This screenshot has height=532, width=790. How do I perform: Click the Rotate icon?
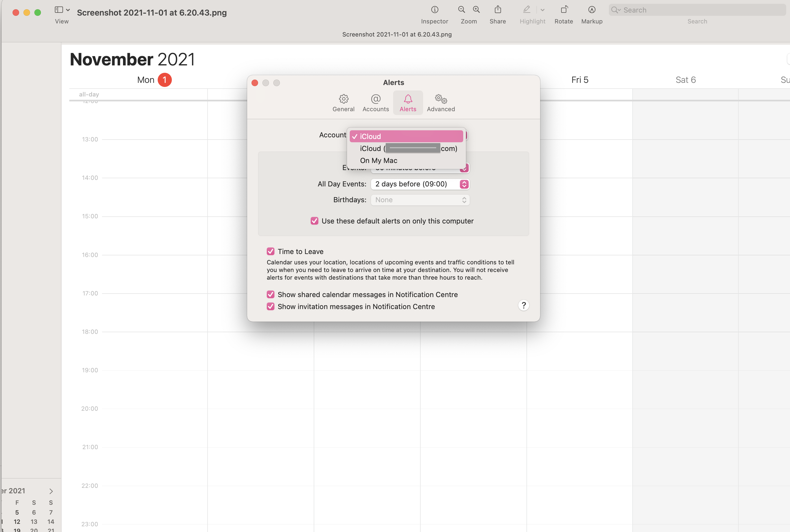(564, 10)
